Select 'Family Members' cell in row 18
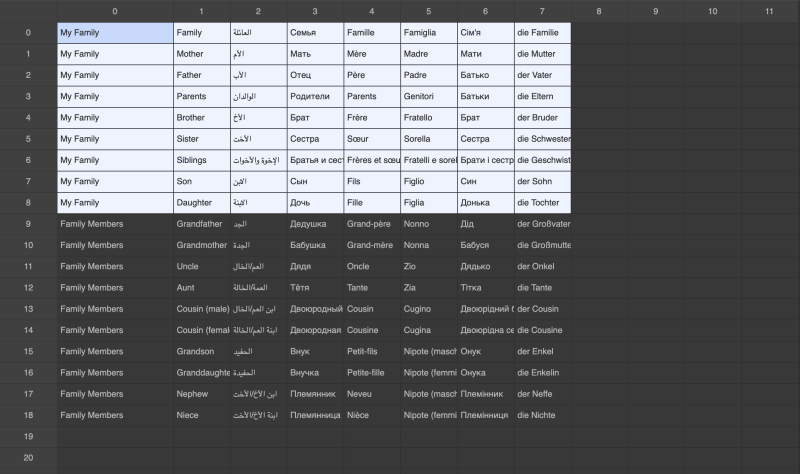Image resolution: width=800 pixels, height=474 pixels. 115,415
